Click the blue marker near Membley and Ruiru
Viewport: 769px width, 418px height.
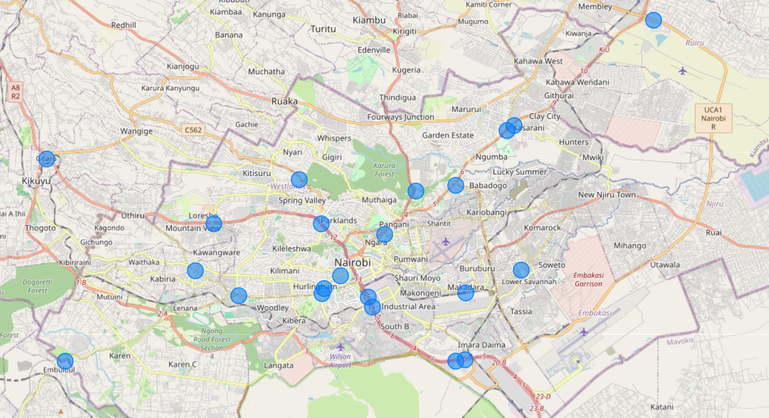tap(653, 20)
